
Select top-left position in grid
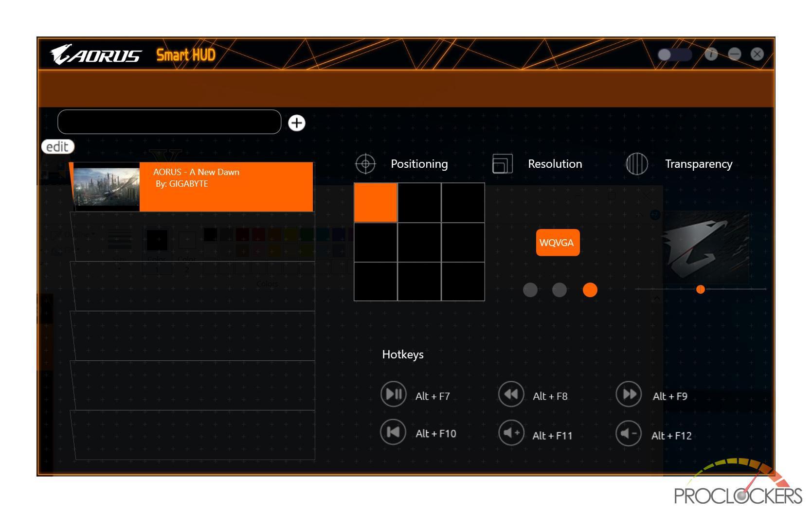point(376,203)
